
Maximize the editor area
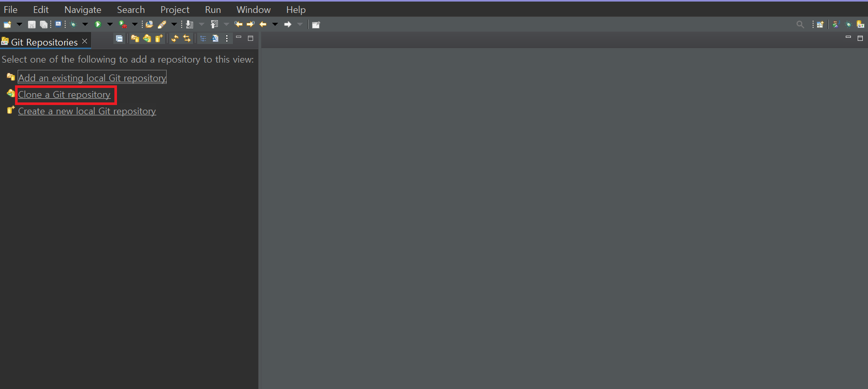860,38
